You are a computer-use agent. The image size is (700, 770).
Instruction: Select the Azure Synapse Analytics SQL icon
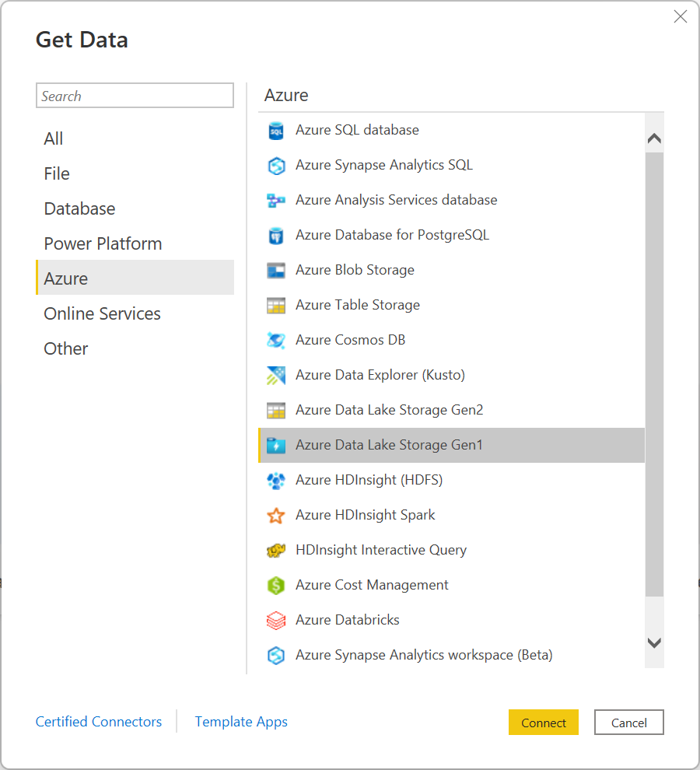276,166
